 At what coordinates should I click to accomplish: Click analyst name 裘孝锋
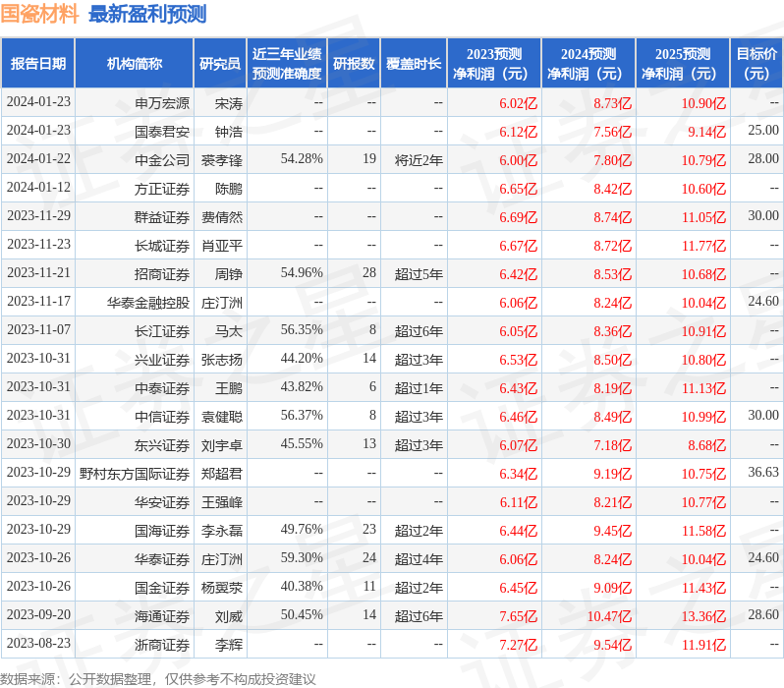coord(222,160)
